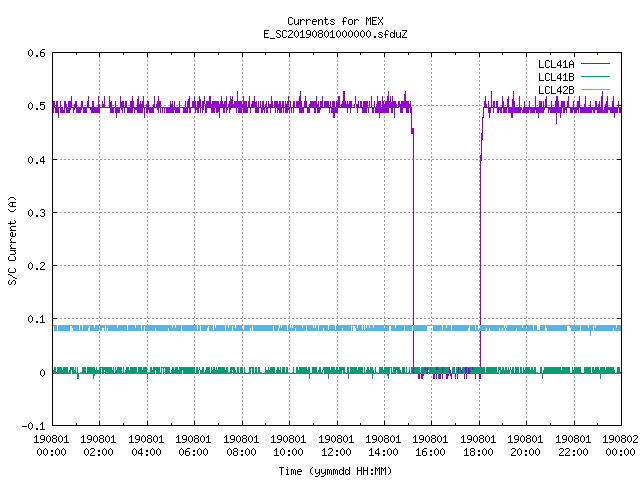Click the 190801 16:00 x-axis tick label
The width and height of the screenshot is (640, 480).
click(431, 446)
